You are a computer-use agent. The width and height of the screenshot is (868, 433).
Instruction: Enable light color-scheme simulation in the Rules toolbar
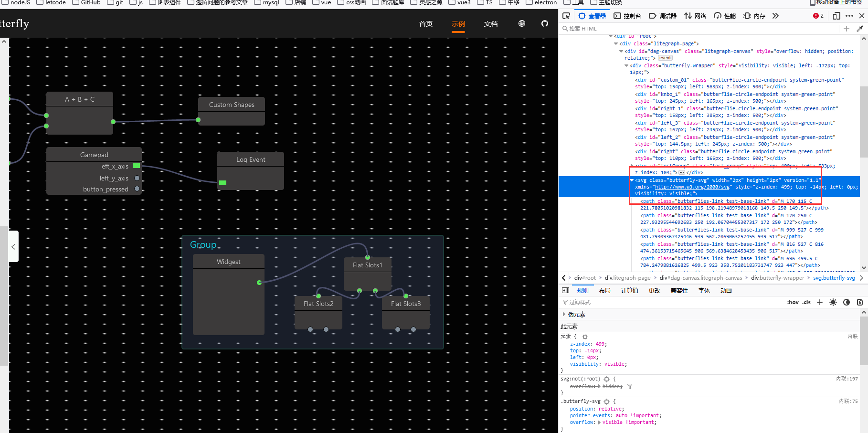click(x=833, y=302)
